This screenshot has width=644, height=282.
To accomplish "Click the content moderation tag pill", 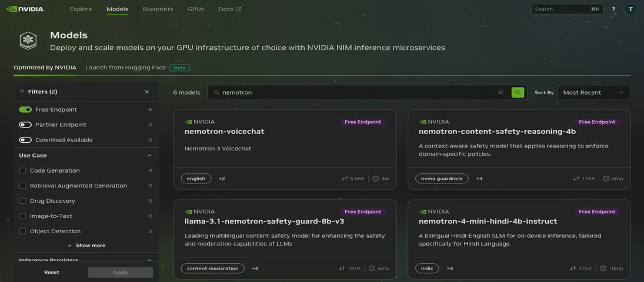I will point(212,268).
